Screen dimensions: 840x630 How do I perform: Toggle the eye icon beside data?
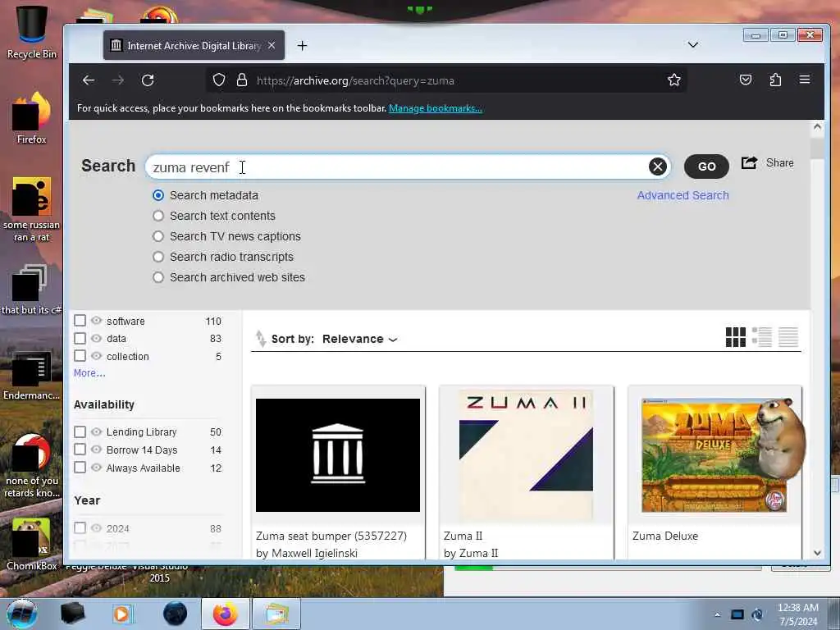(x=97, y=338)
